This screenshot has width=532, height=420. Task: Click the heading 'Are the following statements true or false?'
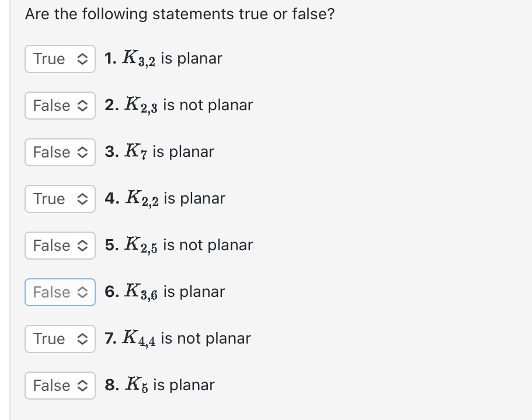(x=180, y=14)
